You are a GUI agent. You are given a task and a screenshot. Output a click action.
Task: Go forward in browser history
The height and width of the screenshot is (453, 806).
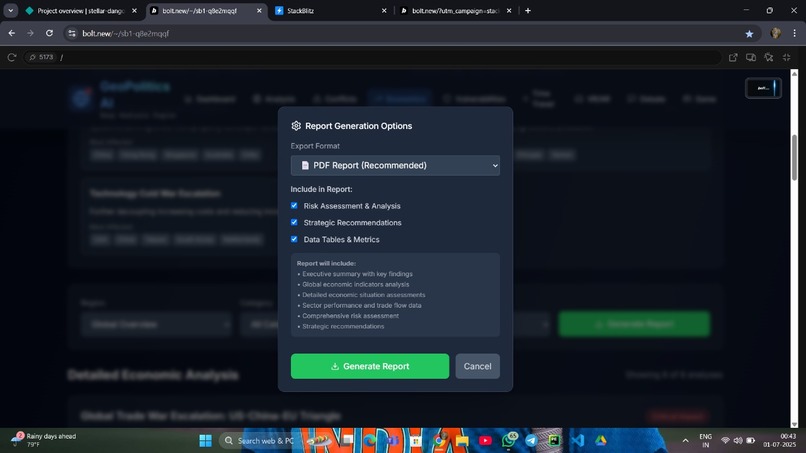tap(30, 33)
